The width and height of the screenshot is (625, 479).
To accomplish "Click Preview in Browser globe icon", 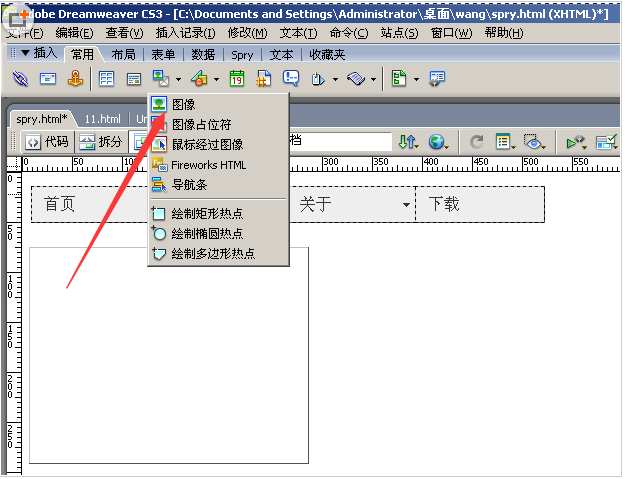I will 438,141.
